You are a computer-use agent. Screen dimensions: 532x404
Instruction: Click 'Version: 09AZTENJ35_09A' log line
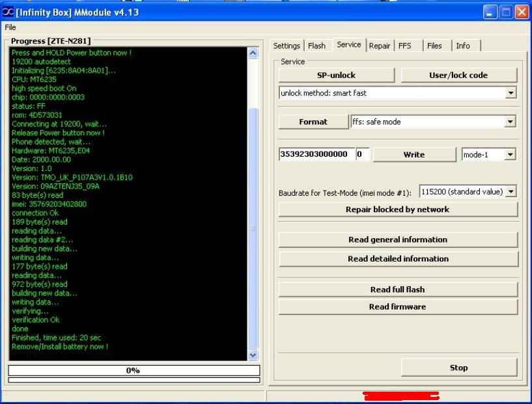(x=55, y=186)
